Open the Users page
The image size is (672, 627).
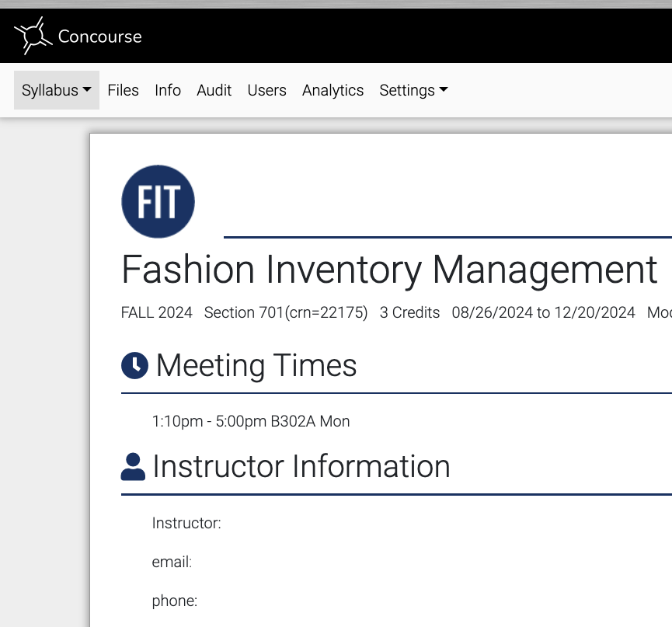[x=266, y=90]
